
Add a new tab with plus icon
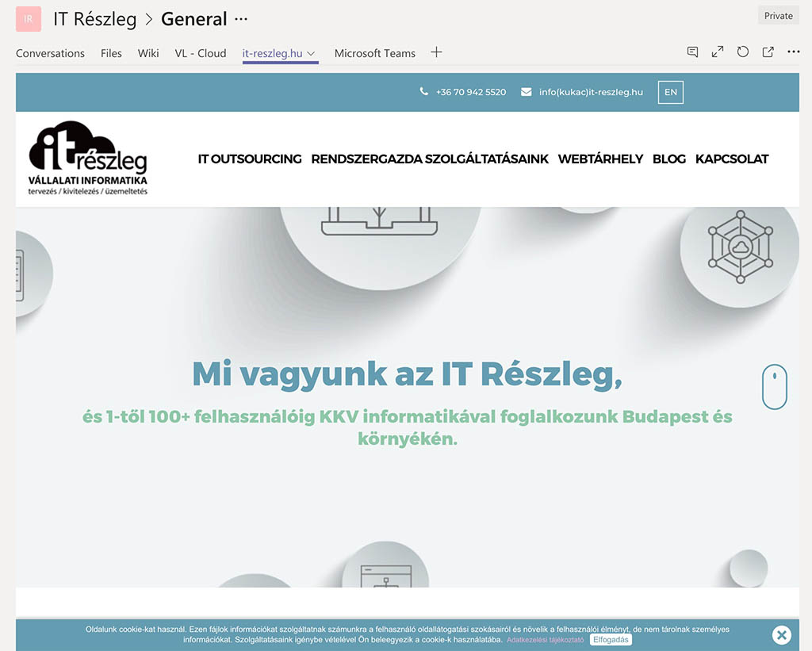[x=436, y=52]
